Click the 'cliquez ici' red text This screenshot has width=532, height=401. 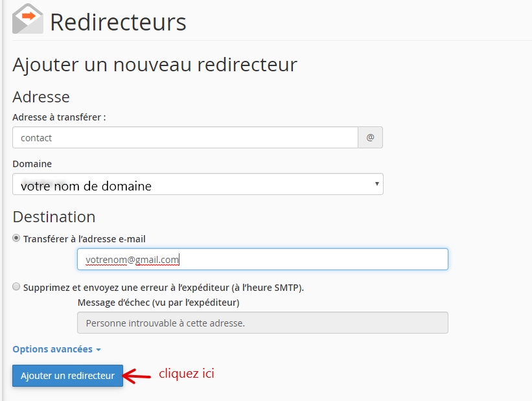pyautogui.click(x=186, y=373)
